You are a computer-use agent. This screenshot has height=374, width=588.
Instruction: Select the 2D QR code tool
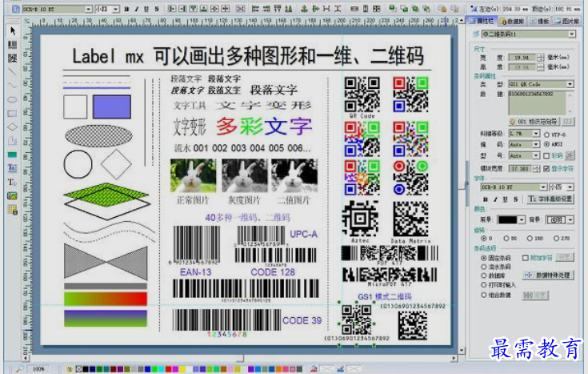[x=12, y=58]
